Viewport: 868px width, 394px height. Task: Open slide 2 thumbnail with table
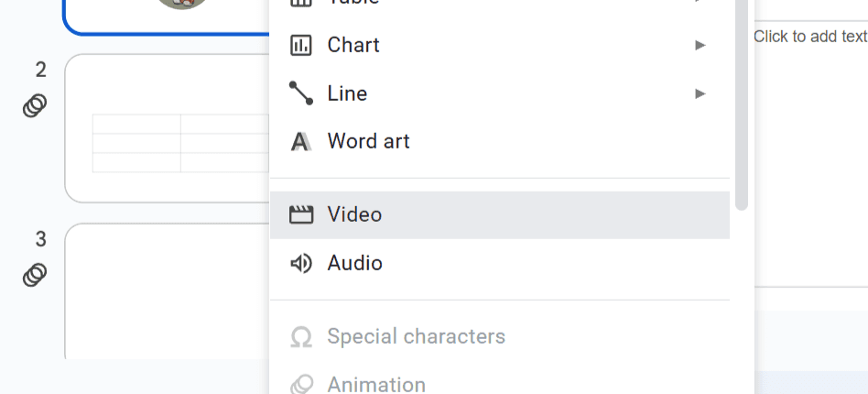click(167, 128)
